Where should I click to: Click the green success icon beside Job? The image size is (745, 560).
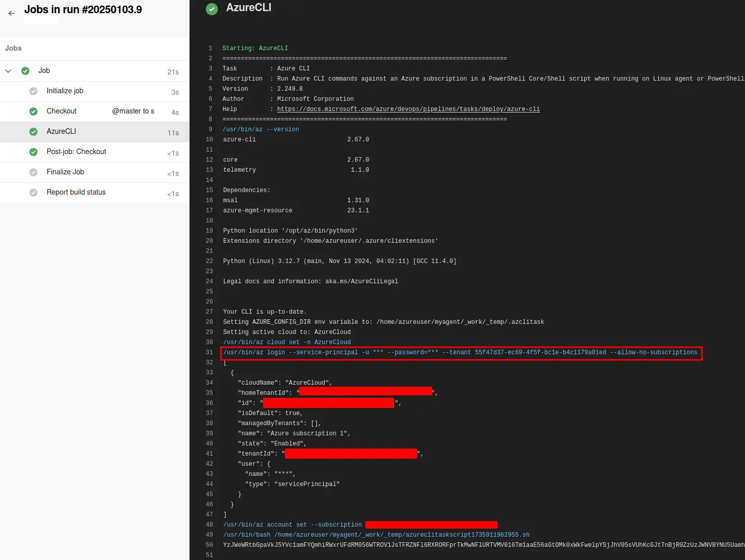click(x=25, y=71)
